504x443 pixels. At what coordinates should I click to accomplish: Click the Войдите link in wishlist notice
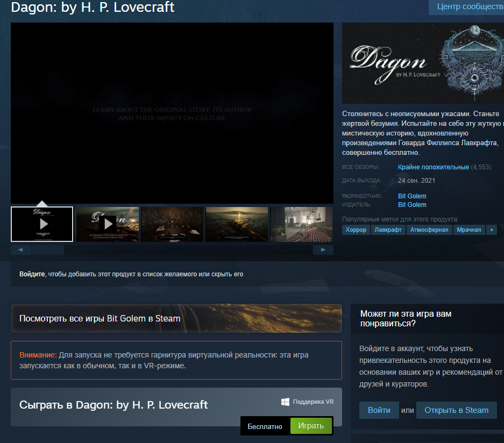click(32, 274)
